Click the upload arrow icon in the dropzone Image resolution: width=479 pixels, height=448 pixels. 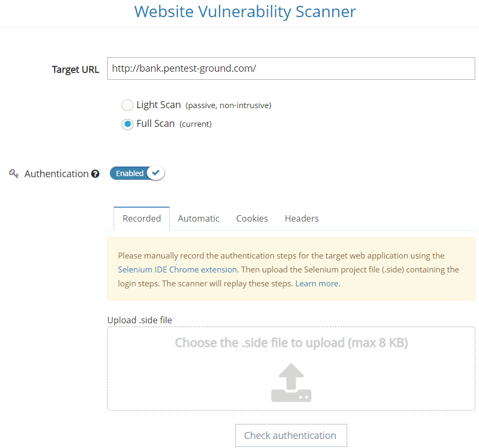[x=291, y=383]
